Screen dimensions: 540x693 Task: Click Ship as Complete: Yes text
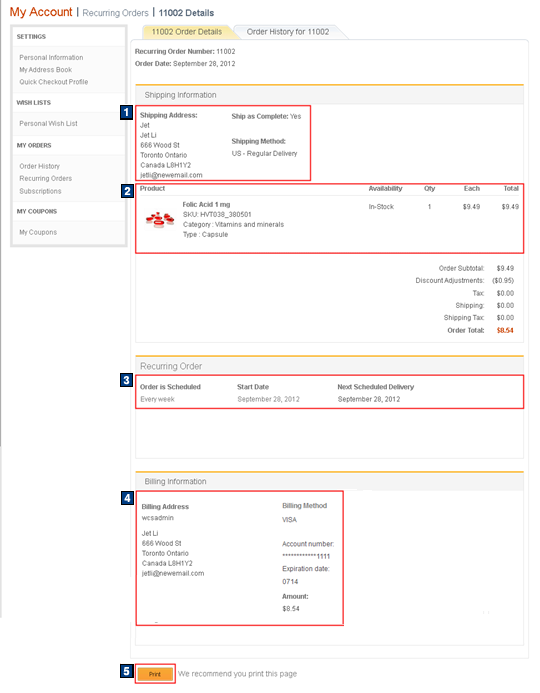tap(266, 116)
